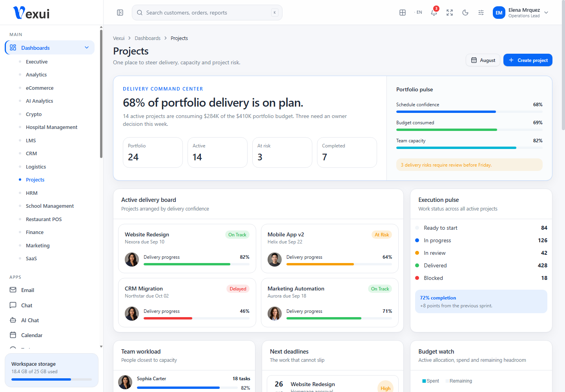Screen dimensions: 565x392
Task: Open the August month picker
Action: pos(483,60)
